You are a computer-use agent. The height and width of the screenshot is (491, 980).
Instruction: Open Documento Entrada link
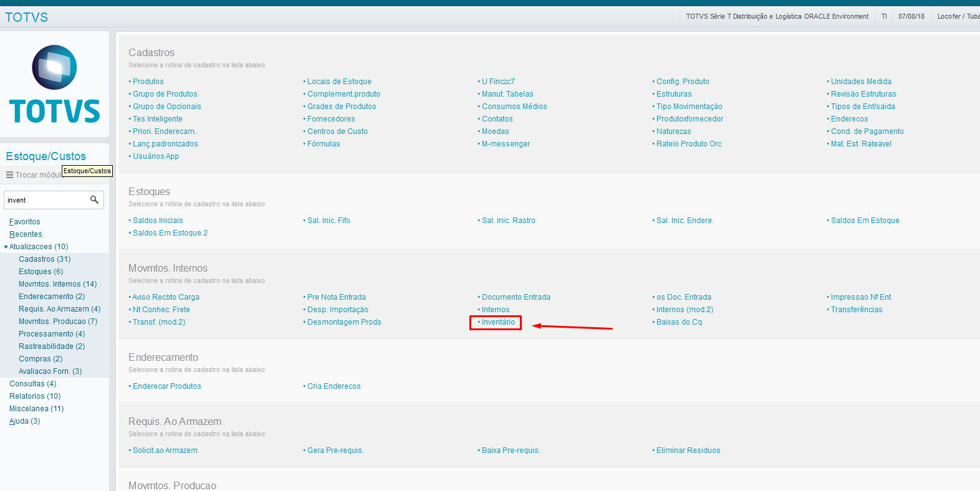(516, 297)
